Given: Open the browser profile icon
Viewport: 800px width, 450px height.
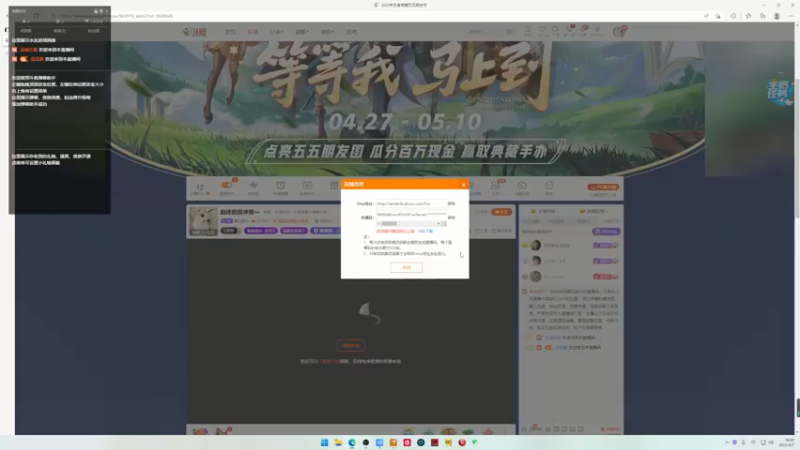Looking at the screenshot, I should pyautogui.click(x=777, y=16).
